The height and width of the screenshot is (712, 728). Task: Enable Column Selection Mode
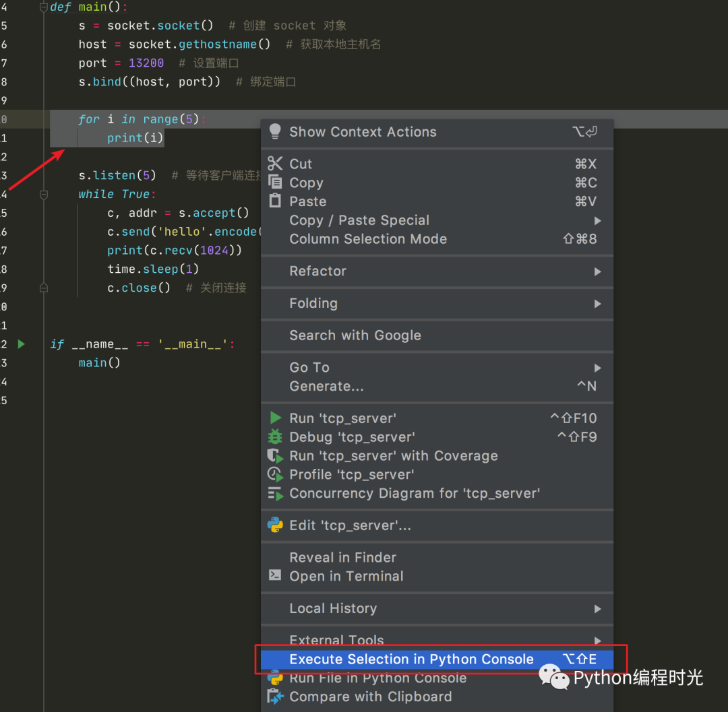[368, 238]
